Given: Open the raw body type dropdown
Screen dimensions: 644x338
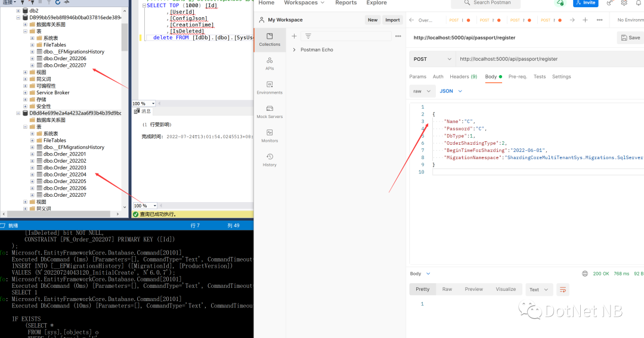Looking at the screenshot, I should click(x=422, y=91).
